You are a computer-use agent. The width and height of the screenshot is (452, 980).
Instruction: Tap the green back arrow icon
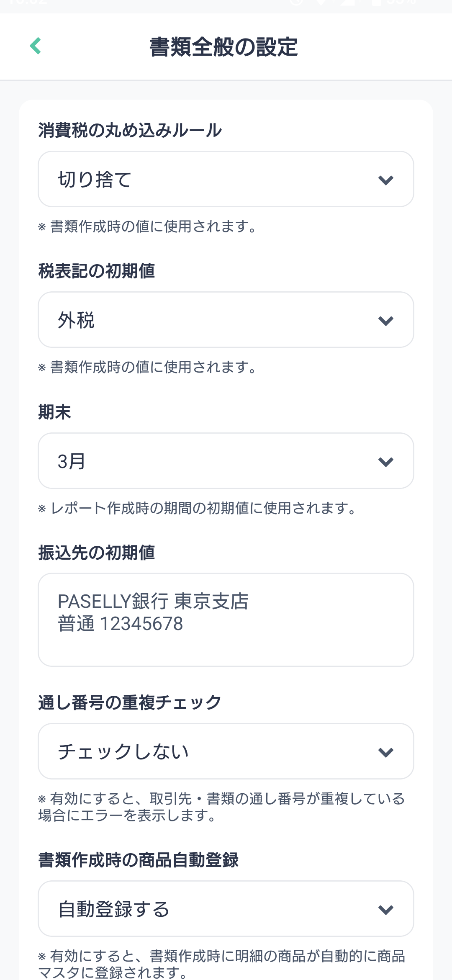pos(36,46)
